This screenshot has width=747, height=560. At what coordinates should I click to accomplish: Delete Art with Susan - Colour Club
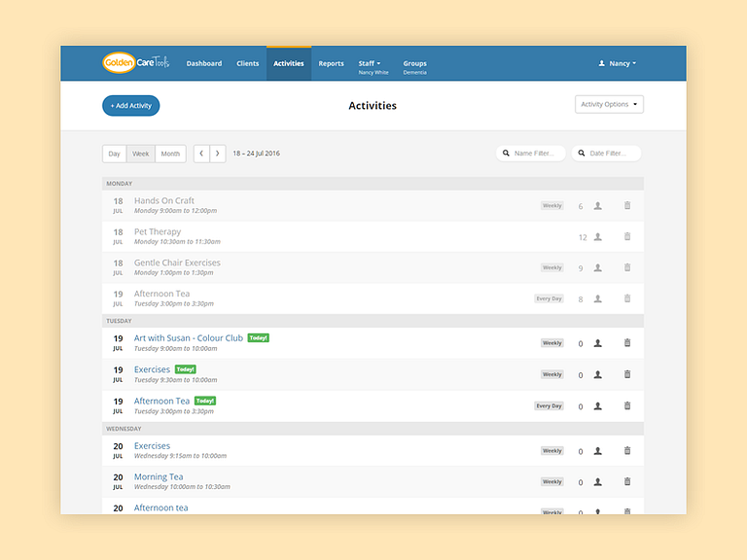click(x=627, y=342)
